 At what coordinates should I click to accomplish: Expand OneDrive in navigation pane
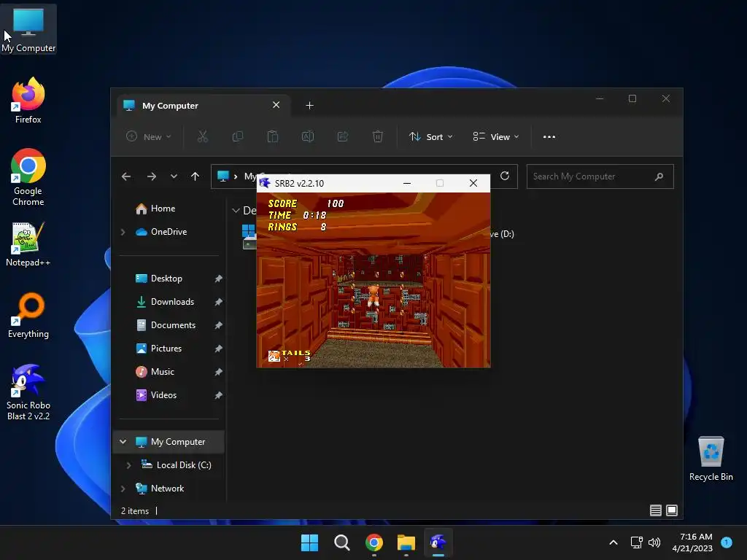(x=123, y=232)
